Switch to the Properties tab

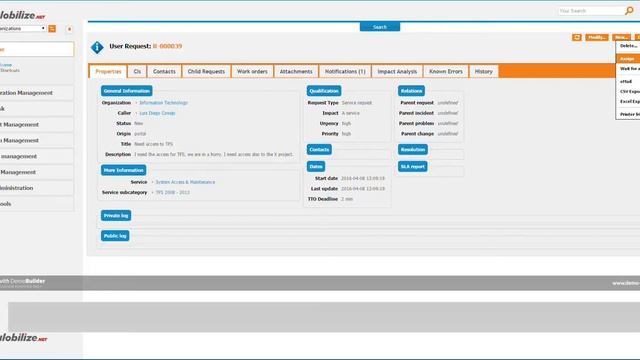pos(108,71)
